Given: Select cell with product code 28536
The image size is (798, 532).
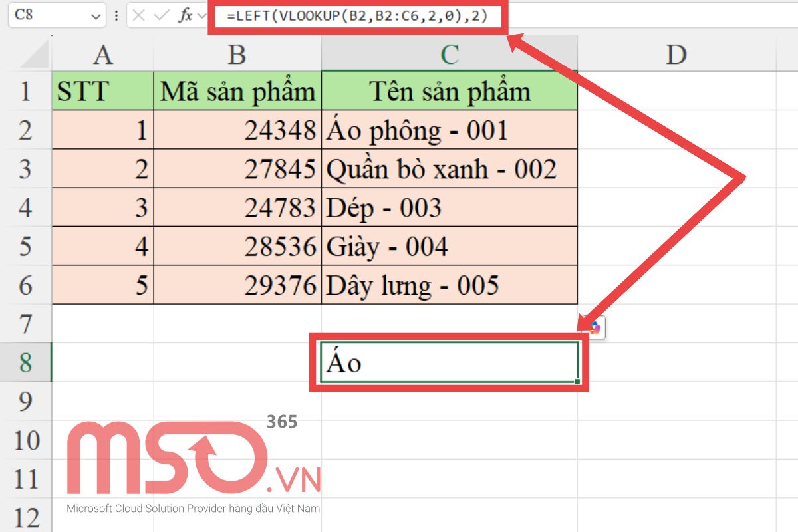Looking at the screenshot, I should [x=237, y=247].
